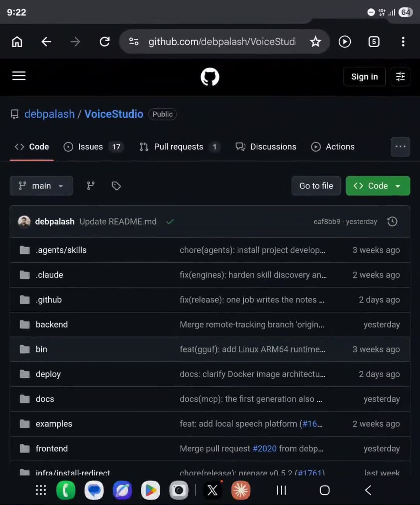The width and height of the screenshot is (420, 505).
Task: View tags via the tag icon
Action: pos(116,186)
